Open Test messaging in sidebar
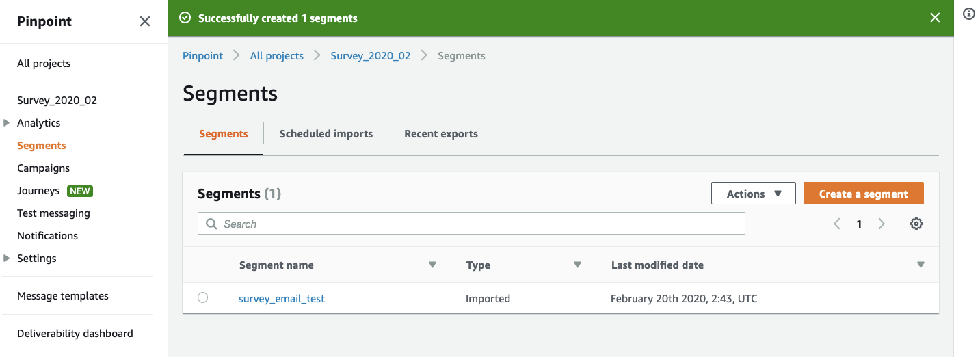980x357 pixels. point(53,213)
